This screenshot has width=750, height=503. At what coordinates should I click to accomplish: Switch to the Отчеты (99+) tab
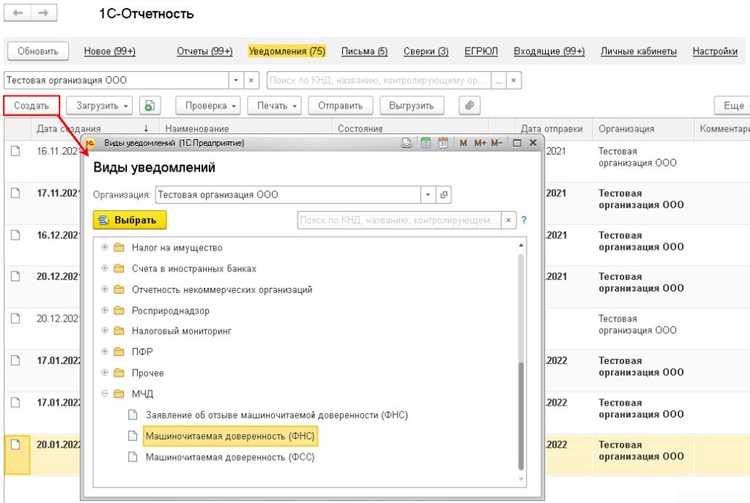(205, 51)
